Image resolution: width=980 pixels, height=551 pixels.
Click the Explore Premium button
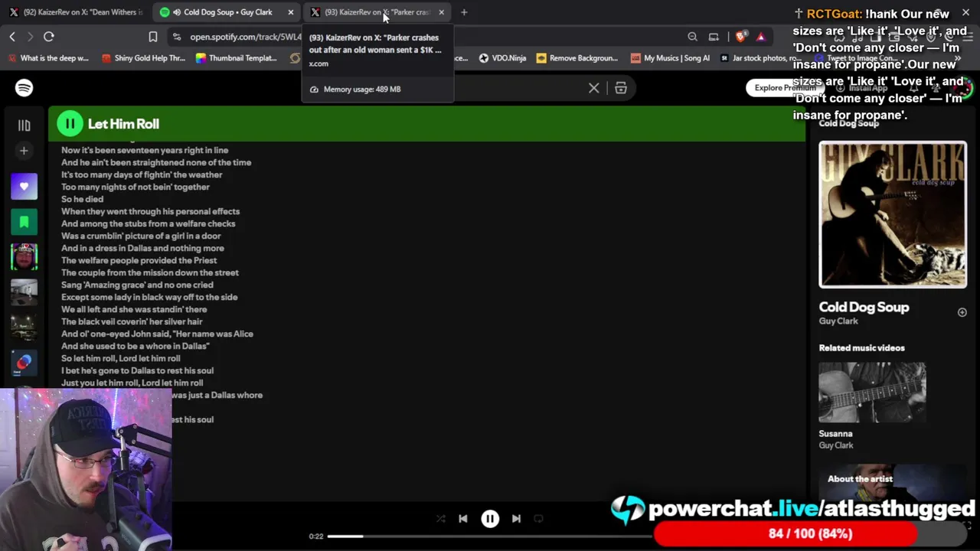click(786, 88)
